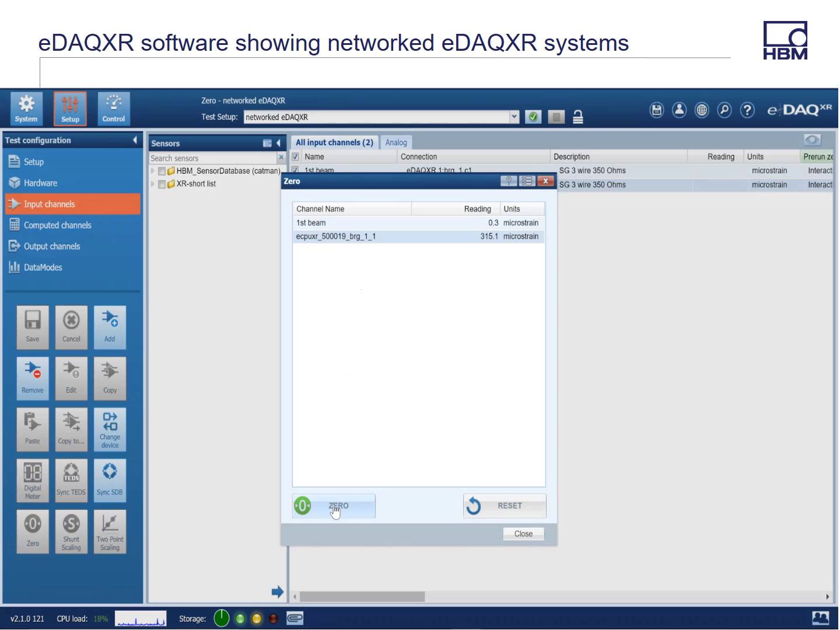840x630 pixels.
Task: Expand XR-short list tree node
Action: tap(153, 184)
